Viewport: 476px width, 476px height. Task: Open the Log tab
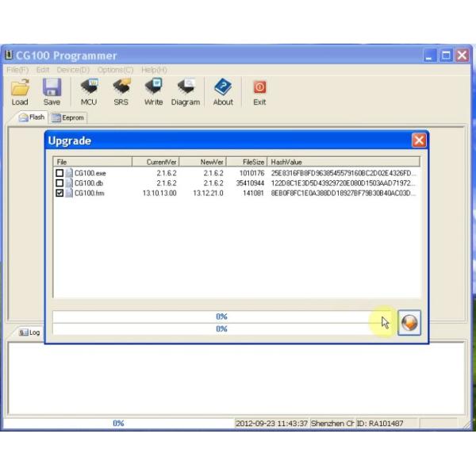(29, 332)
